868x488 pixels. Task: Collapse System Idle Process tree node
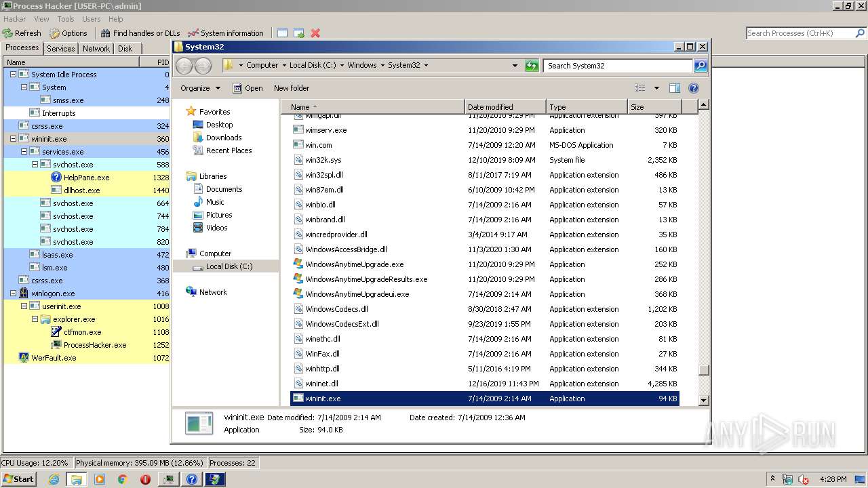tap(13, 75)
